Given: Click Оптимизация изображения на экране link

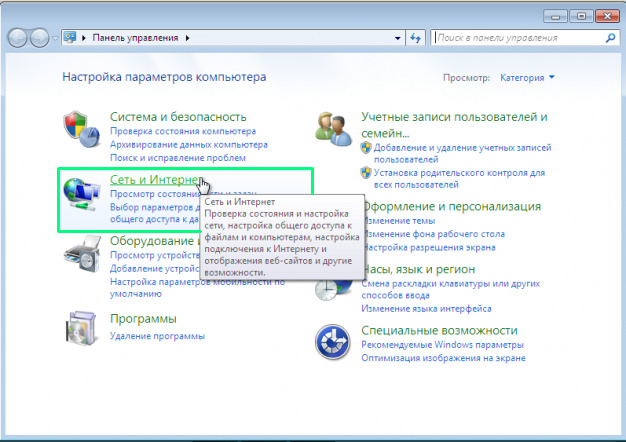Looking at the screenshot, I should 445,357.
